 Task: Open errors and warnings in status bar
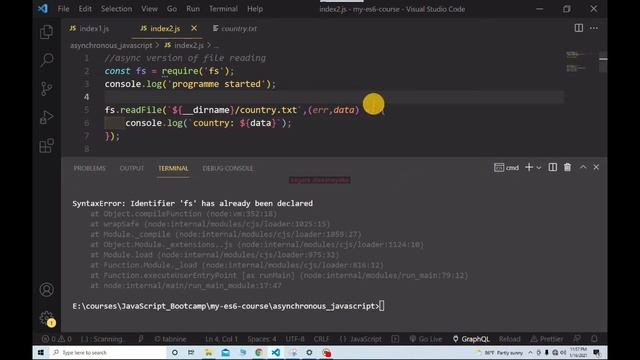point(56,339)
